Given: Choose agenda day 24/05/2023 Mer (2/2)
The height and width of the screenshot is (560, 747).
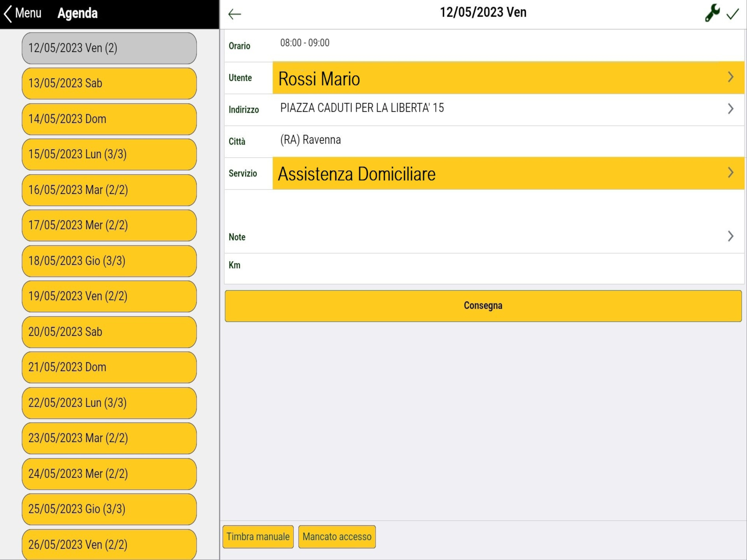Looking at the screenshot, I should pyautogui.click(x=109, y=474).
